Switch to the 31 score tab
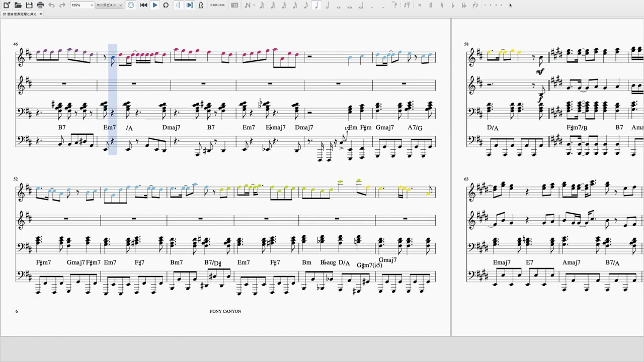This screenshot has width=644, height=362. 19,14
